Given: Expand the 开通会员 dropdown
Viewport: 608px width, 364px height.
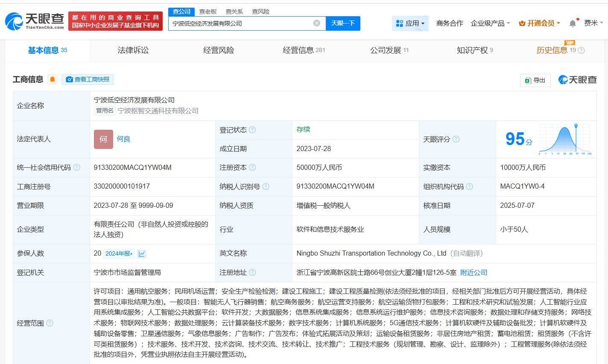Looking at the screenshot, I should click(x=539, y=23).
